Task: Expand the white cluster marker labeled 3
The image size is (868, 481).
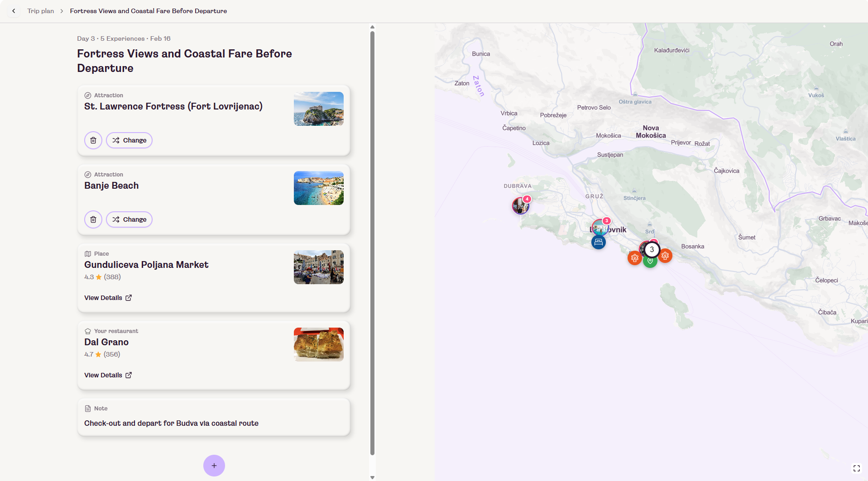Action: (652, 249)
